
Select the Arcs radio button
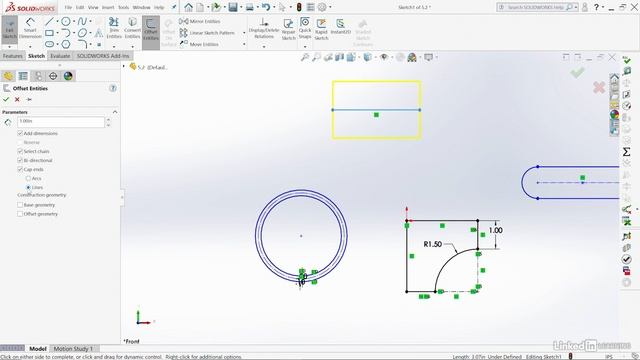click(28, 178)
